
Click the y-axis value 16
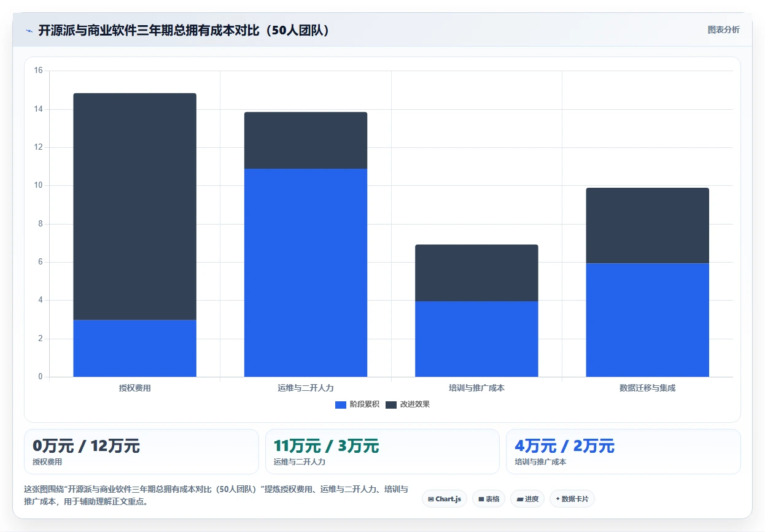tap(38, 71)
